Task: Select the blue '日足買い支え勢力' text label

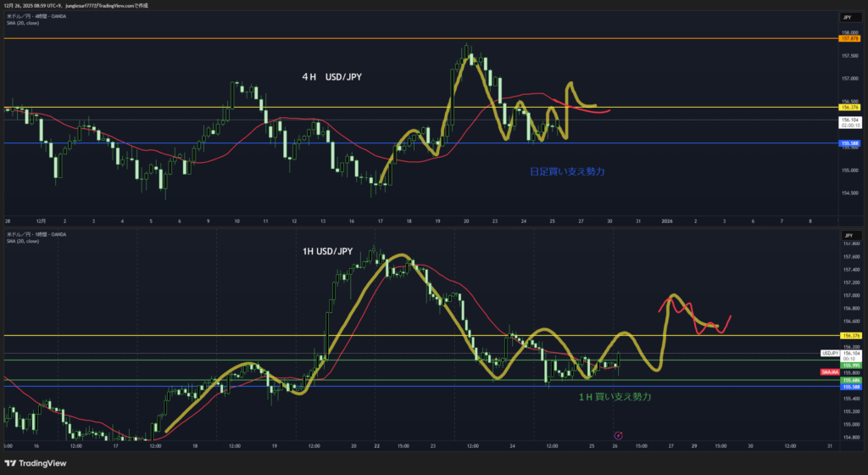Action: pos(567,171)
